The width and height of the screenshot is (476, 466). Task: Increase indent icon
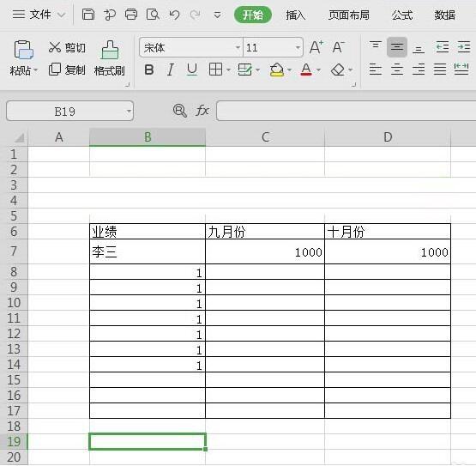(x=464, y=47)
